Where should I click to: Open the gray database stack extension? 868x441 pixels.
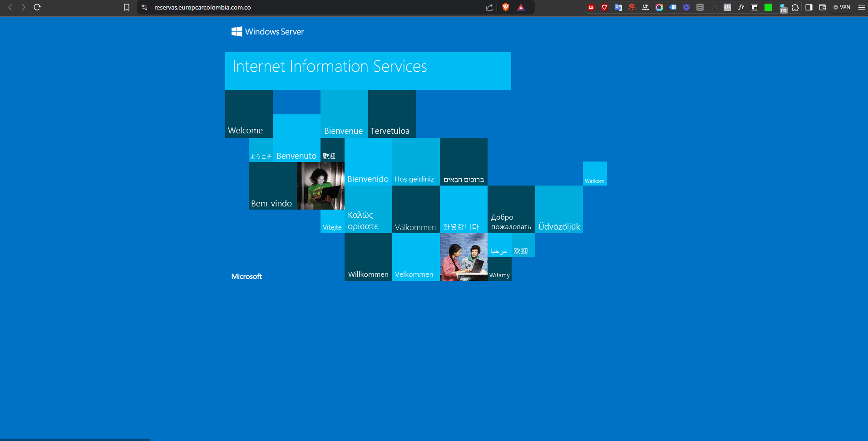[x=700, y=7]
